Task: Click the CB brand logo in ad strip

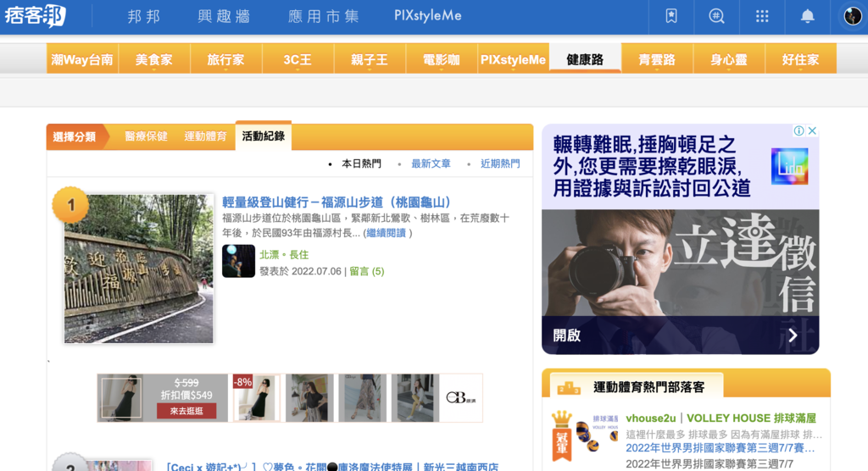Action: pos(460,398)
